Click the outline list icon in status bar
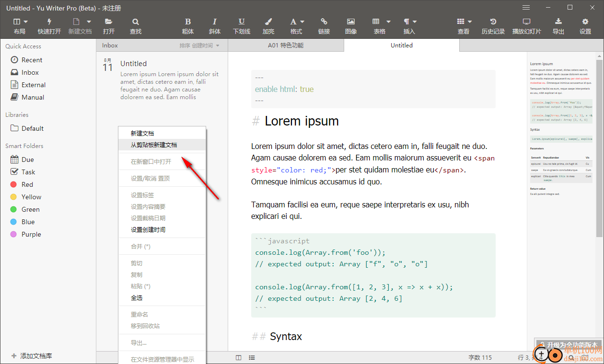Screen dimensions: 604x364 (252, 357)
